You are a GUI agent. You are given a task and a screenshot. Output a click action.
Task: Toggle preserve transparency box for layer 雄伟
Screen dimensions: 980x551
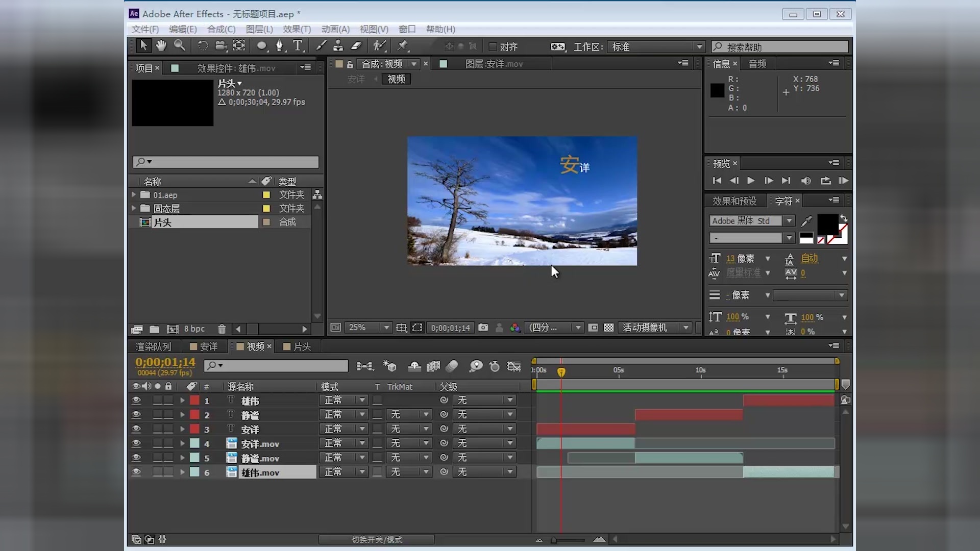pos(377,400)
